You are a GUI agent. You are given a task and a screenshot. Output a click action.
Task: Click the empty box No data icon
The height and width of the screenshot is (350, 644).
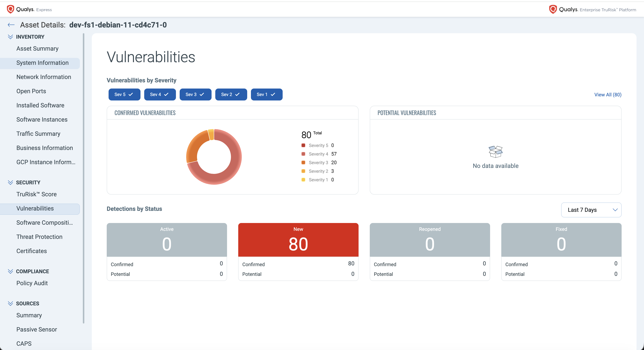tap(495, 151)
